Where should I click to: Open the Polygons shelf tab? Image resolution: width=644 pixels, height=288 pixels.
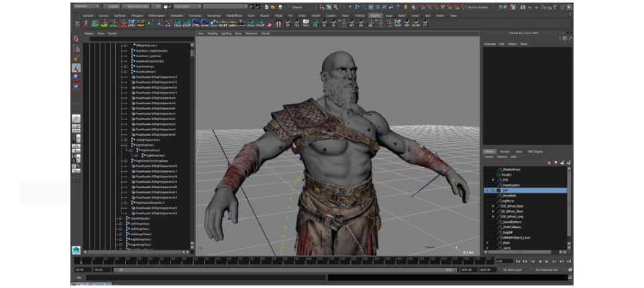tap(137, 15)
